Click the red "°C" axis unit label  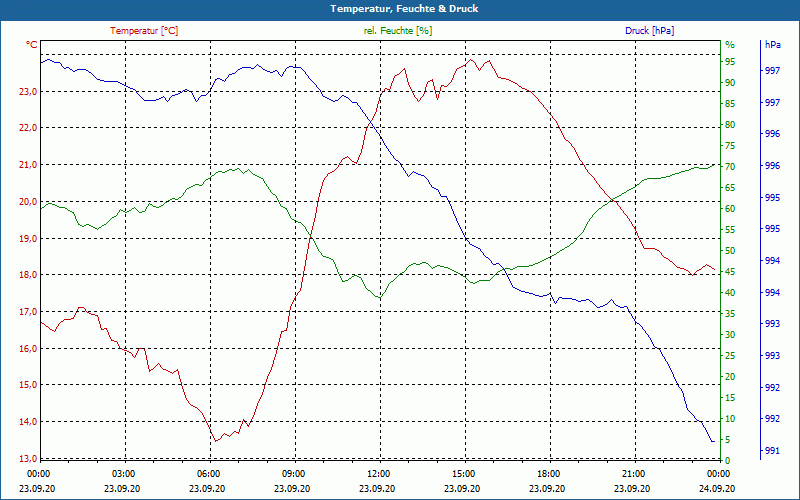(x=32, y=45)
